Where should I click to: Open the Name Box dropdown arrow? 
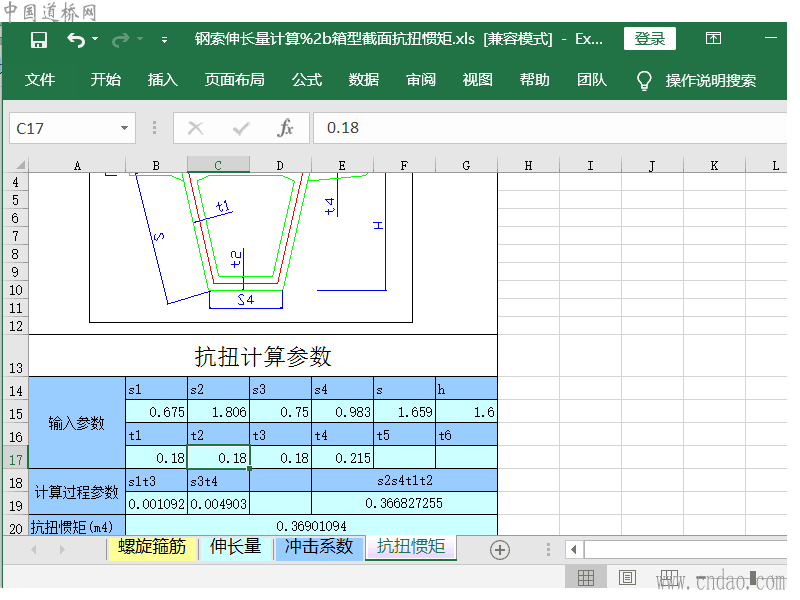[124, 128]
